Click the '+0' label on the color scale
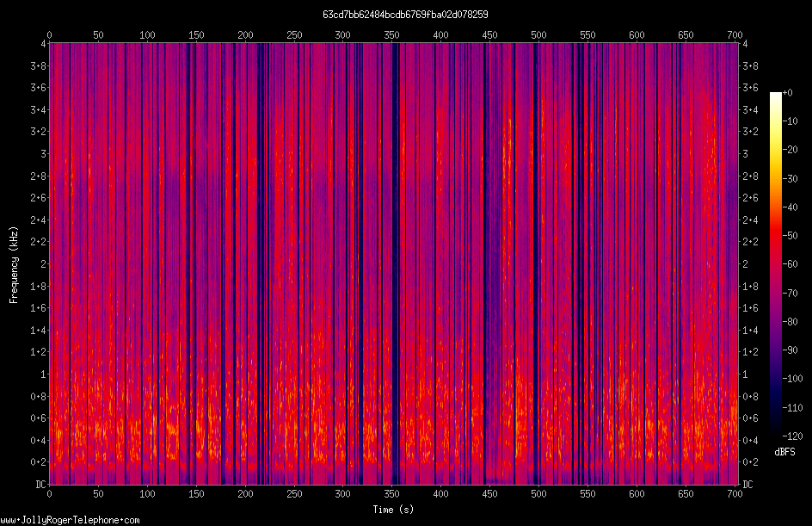Screen dimensions: 812x526 tap(788, 93)
